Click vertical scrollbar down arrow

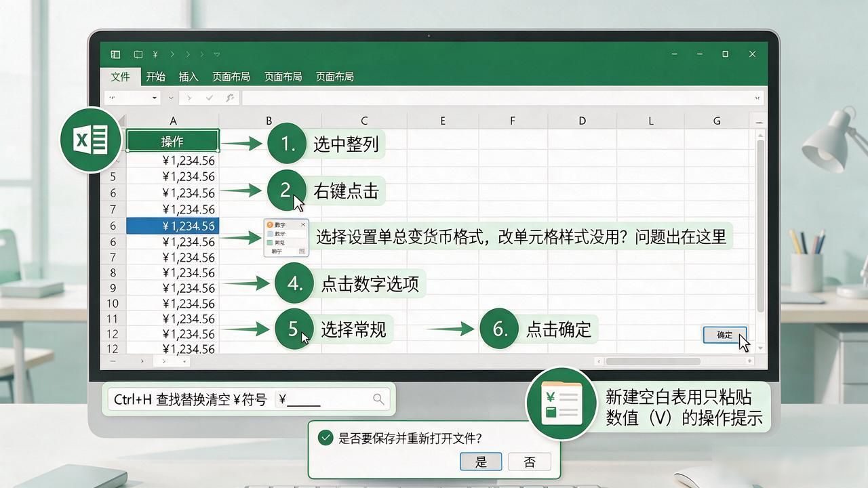[760, 348]
